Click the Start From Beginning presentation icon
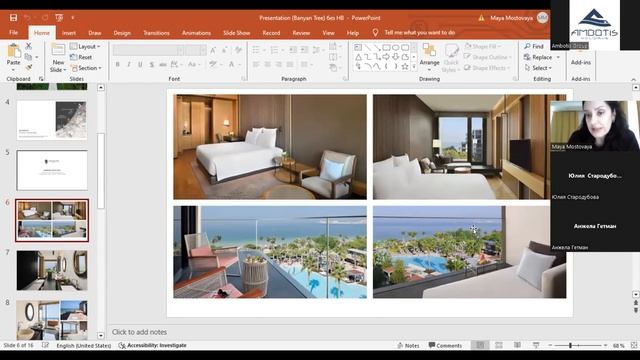The image size is (640, 360). (59, 18)
